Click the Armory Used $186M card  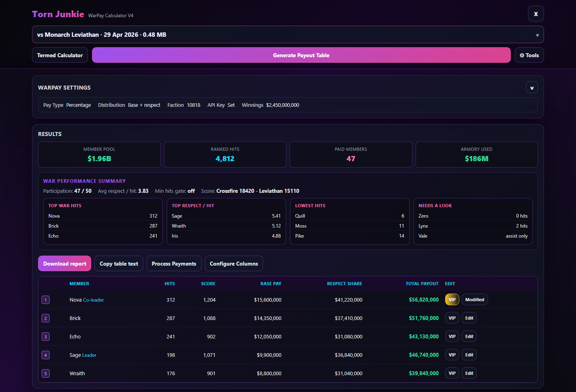(476, 154)
